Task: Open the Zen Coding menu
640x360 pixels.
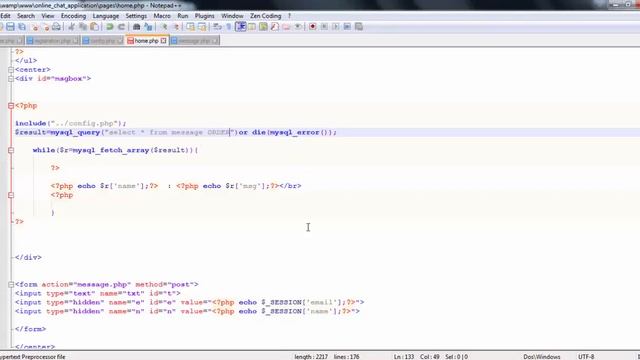Action: pos(266,16)
